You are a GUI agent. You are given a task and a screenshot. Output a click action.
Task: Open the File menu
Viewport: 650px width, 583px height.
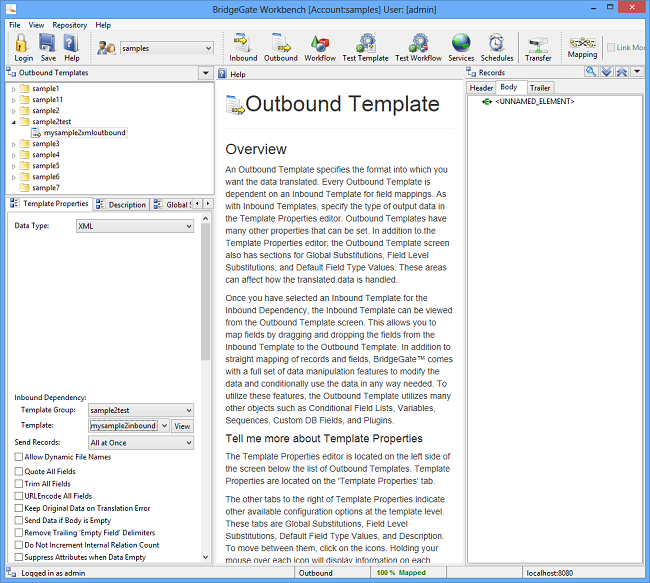tap(15, 25)
